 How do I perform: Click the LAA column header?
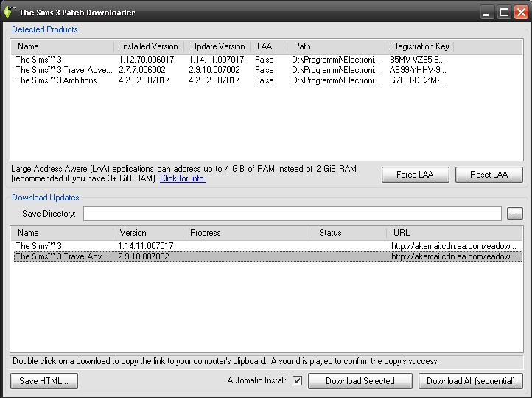pos(269,46)
